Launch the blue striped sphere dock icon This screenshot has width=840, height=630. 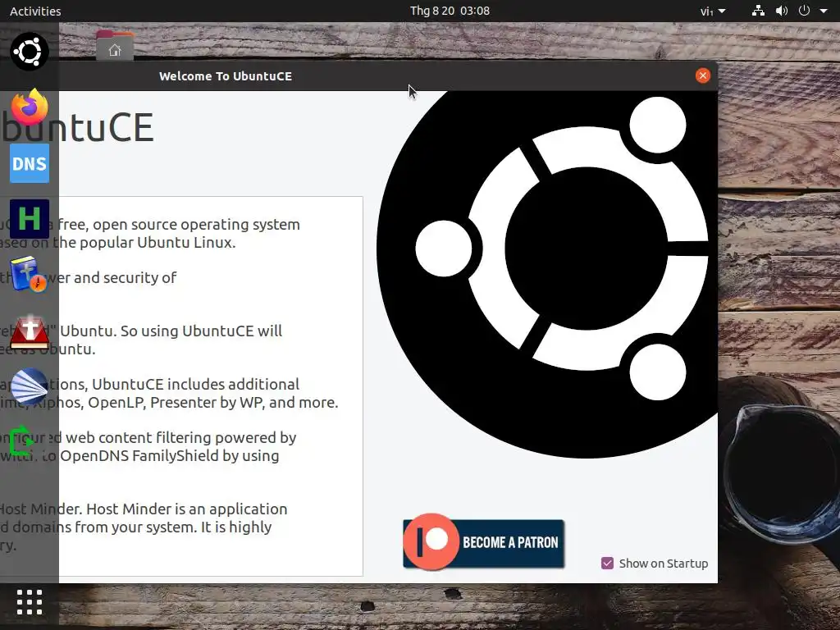click(x=30, y=386)
